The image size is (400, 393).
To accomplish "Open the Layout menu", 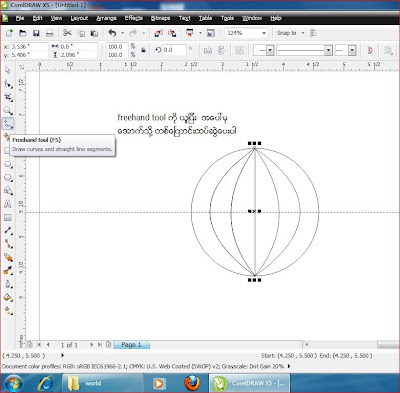I will click(79, 18).
